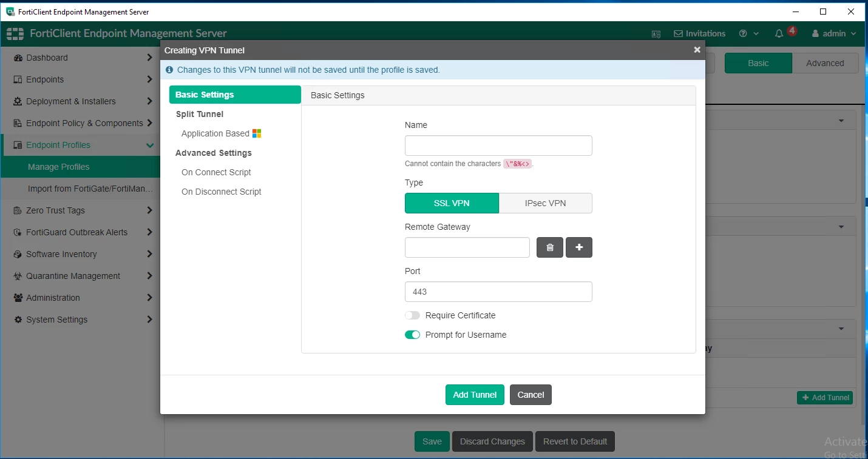The height and width of the screenshot is (459, 868).
Task: Click Discard Changes button
Action: tap(492, 441)
